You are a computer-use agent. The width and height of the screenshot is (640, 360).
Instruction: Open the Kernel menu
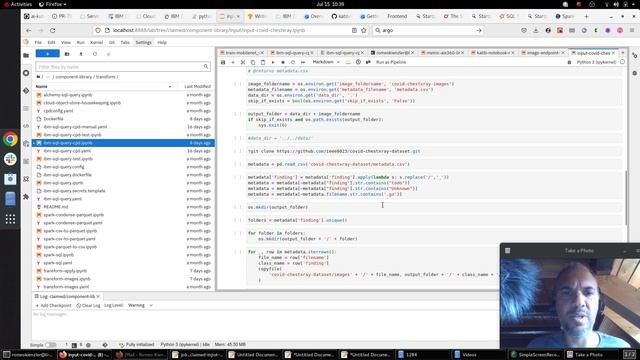(x=96, y=42)
